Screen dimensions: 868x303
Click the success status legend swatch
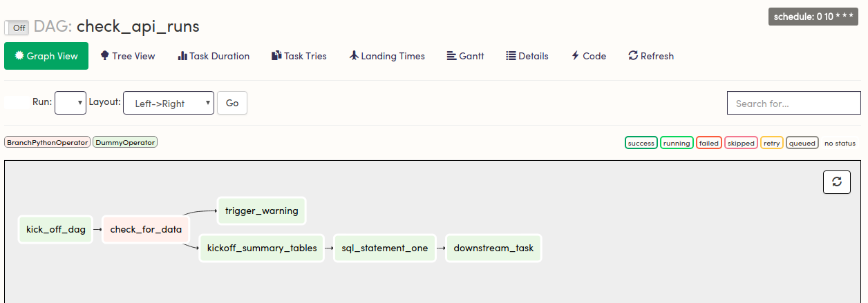click(641, 143)
